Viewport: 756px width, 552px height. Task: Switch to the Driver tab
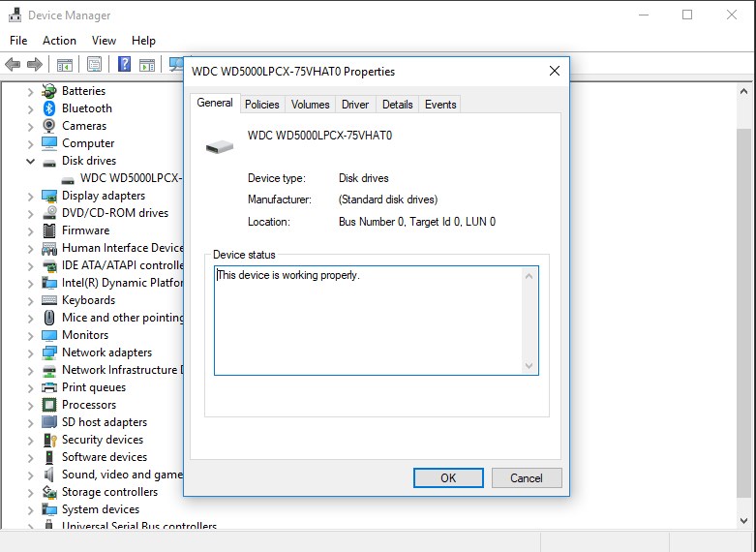[355, 105]
